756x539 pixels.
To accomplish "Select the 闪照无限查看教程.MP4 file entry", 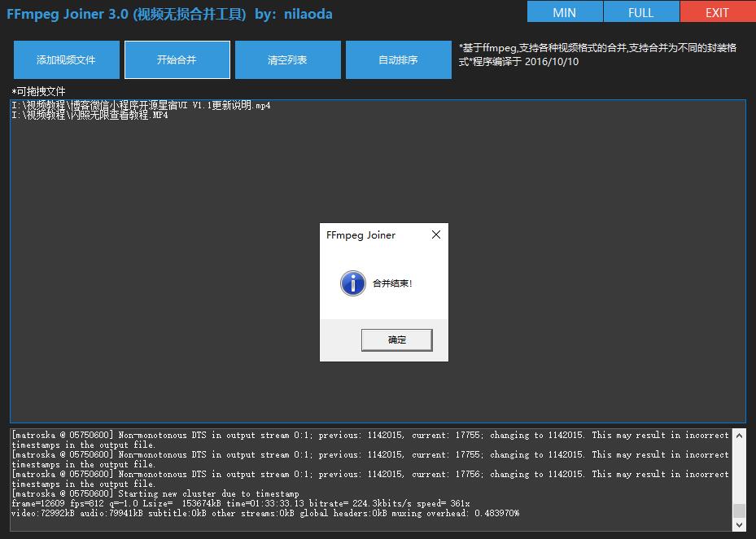I will (x=90, y=116).
